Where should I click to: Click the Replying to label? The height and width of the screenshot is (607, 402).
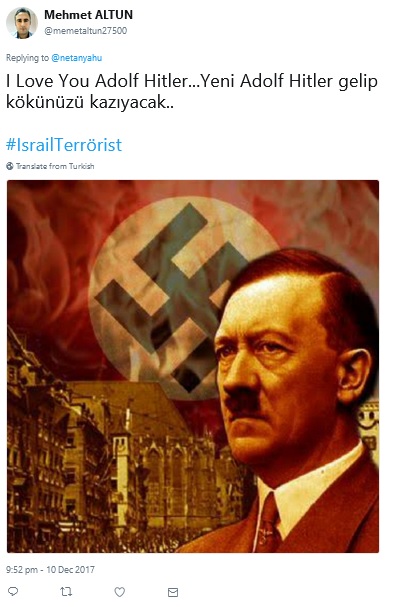pos(27,58)
